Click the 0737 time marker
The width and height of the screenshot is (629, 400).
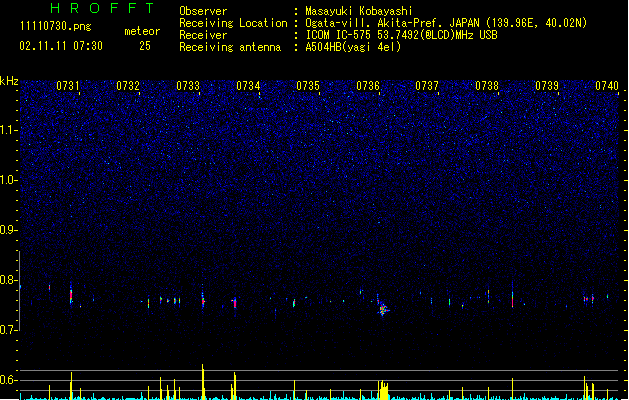427,86
